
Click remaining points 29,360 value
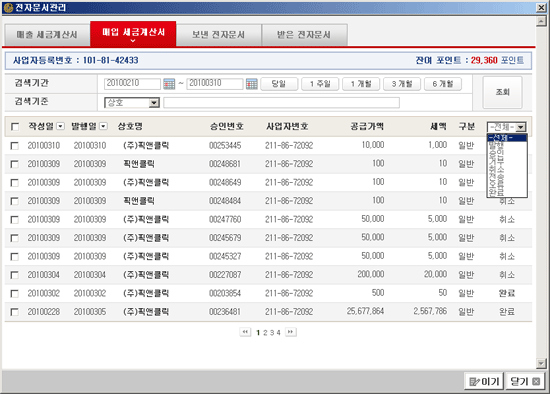click(484, 60)
